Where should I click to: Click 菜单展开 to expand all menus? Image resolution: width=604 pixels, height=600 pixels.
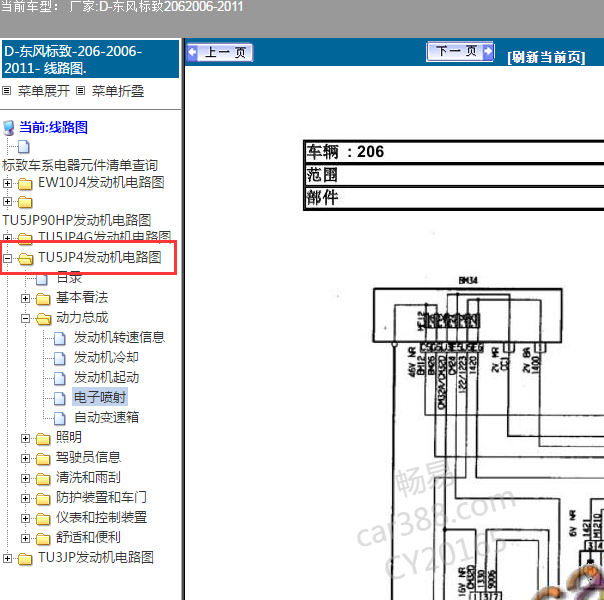pos(44,91)
